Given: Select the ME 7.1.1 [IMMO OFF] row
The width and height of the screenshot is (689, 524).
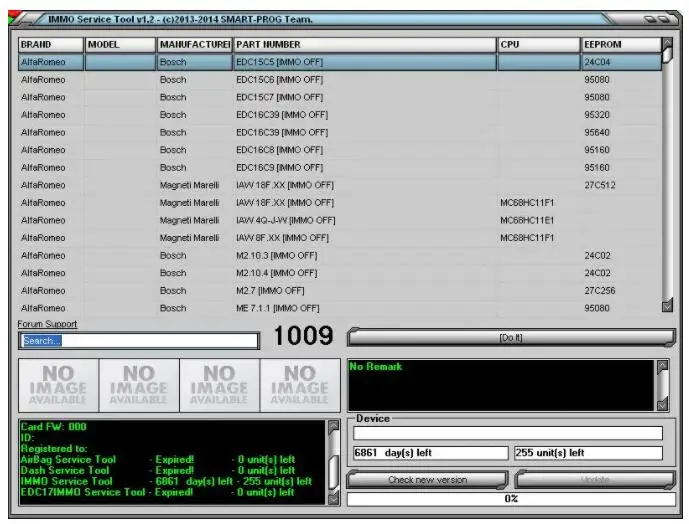Looking at the screenshot, I should [340, 308].
